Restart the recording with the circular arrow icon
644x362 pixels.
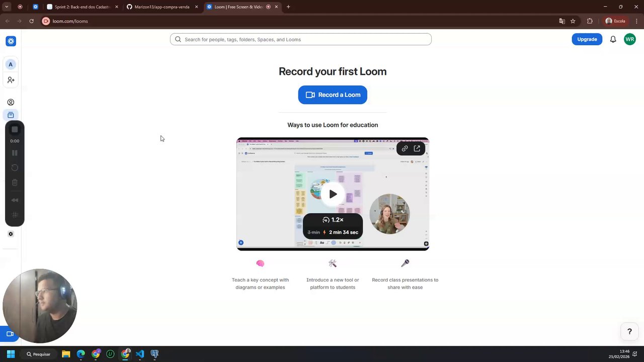[15, 167]
